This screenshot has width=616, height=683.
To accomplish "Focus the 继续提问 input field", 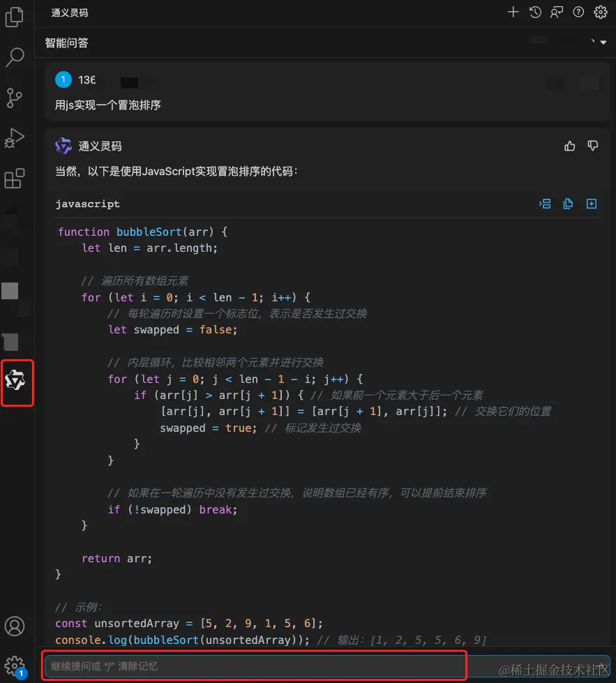I will pos(326,666).
